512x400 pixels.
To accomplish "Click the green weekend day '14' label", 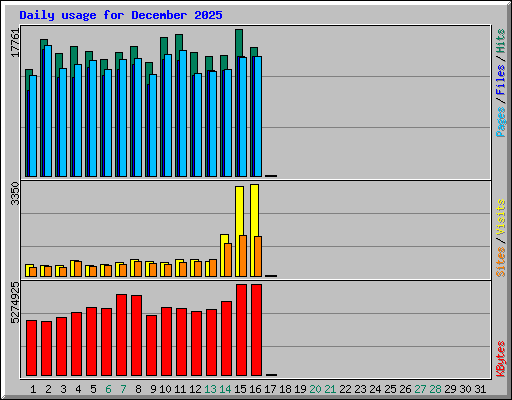I will click(225, 389).
